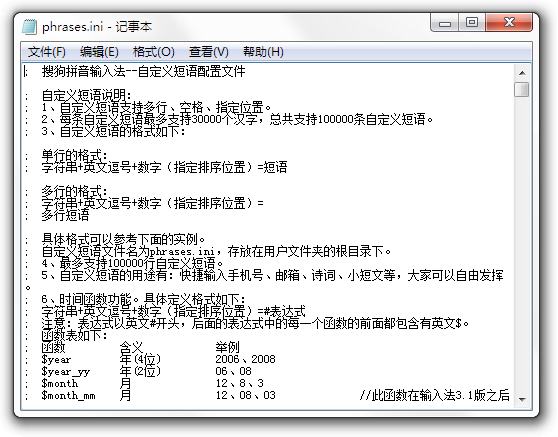
Task: Click the $month function name
Action: click(59, 383)
